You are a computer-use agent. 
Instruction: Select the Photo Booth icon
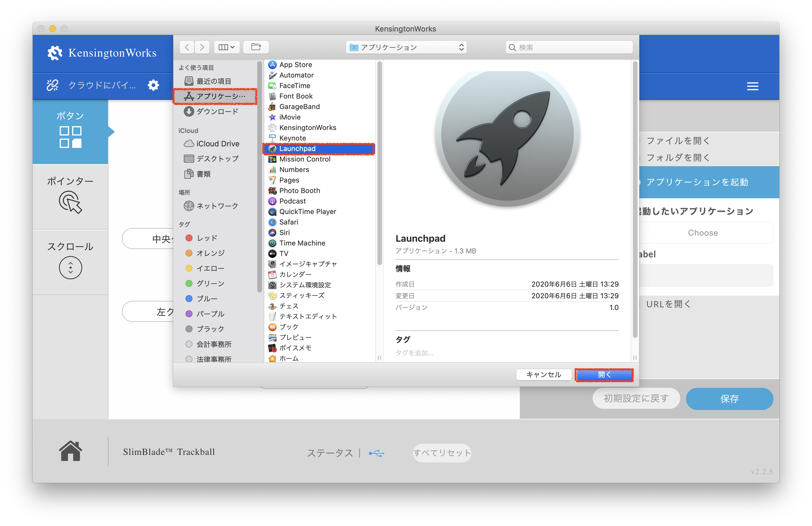pyautogui.click(x=272, y=191)
